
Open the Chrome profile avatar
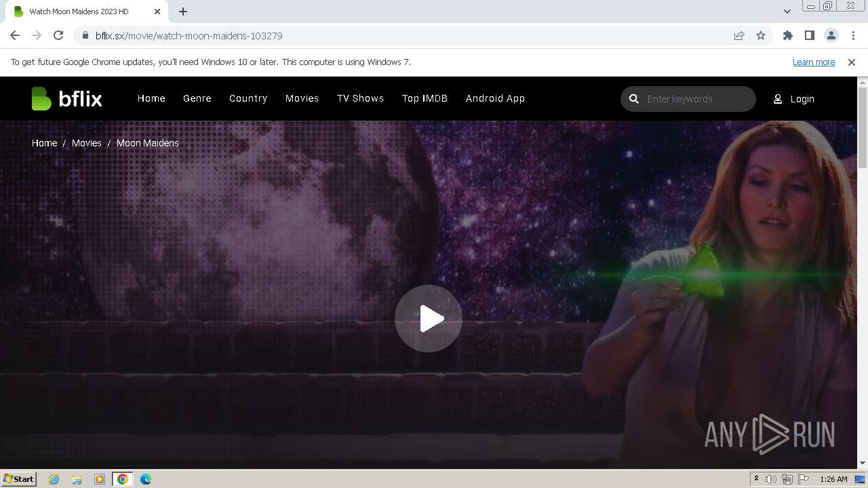831,35
